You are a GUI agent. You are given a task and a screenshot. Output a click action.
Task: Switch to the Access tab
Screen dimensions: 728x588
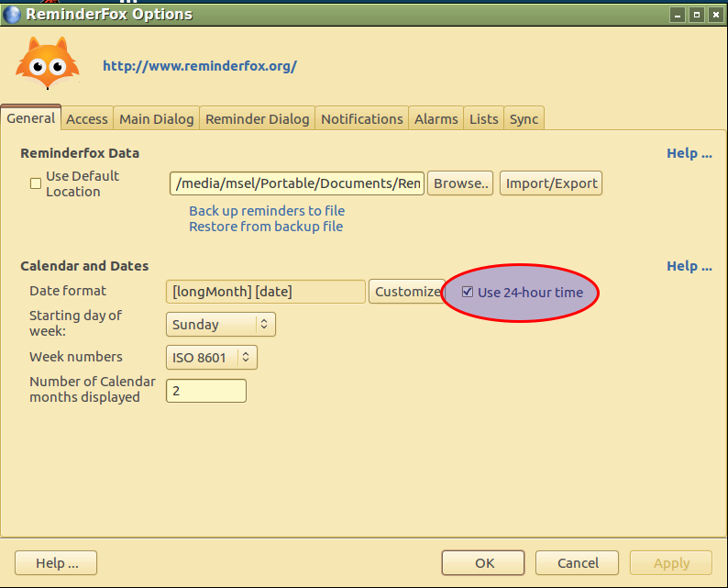87,119
